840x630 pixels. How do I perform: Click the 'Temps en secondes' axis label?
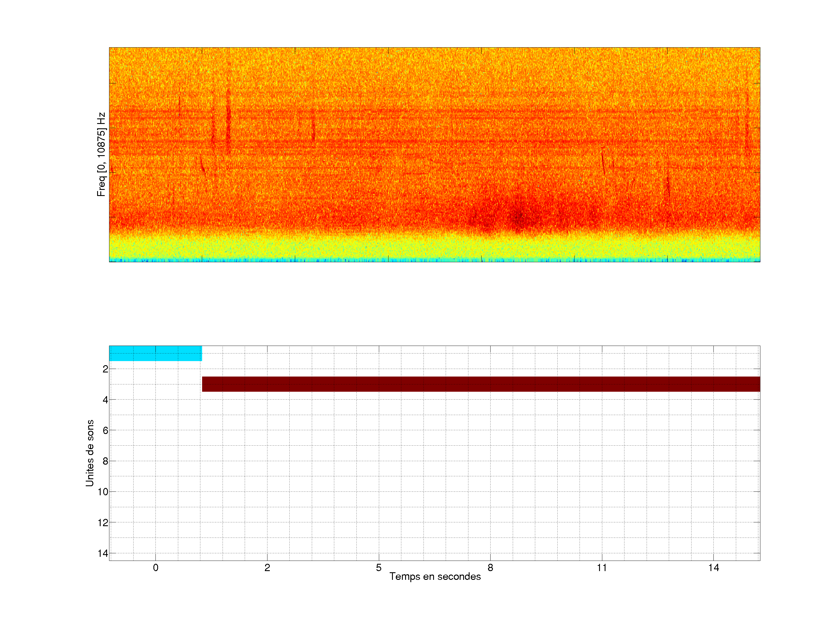435,576
